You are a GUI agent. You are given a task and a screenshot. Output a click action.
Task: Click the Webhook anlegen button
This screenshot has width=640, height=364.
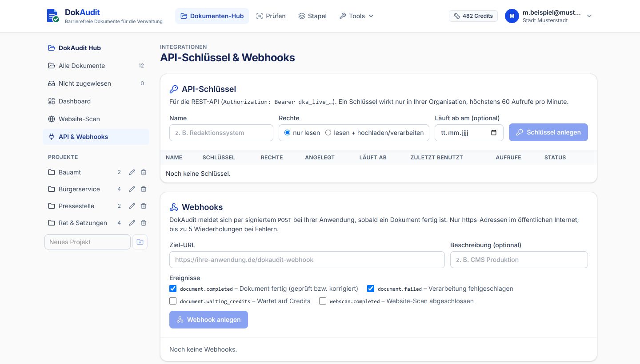coord(208,320)
